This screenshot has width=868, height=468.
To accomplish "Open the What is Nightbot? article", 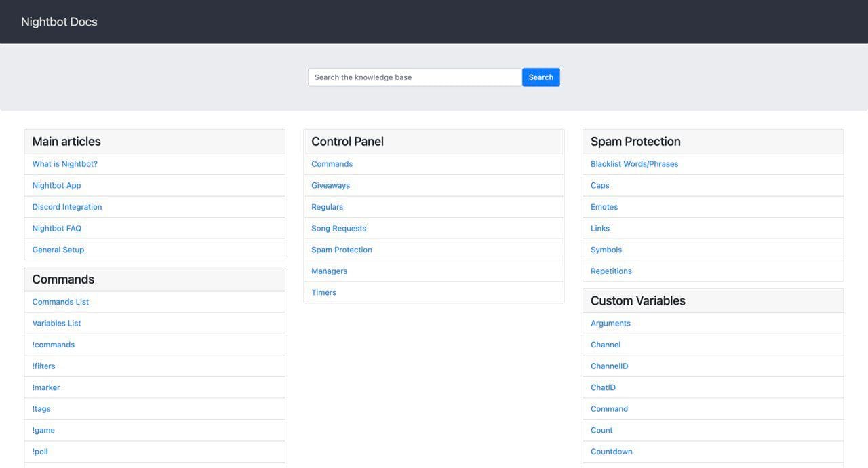I will click(x=64, y=164).
